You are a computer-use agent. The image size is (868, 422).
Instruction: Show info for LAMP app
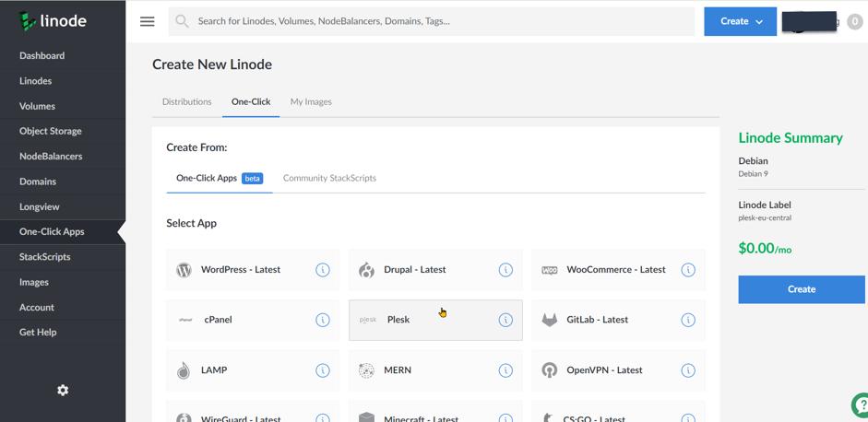pyautogui.click(x=323, y=370)
